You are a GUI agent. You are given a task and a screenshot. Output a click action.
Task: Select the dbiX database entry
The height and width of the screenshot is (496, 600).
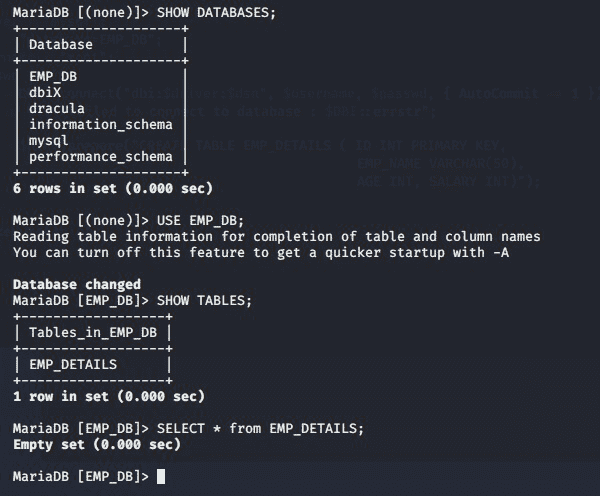(45, 92)
